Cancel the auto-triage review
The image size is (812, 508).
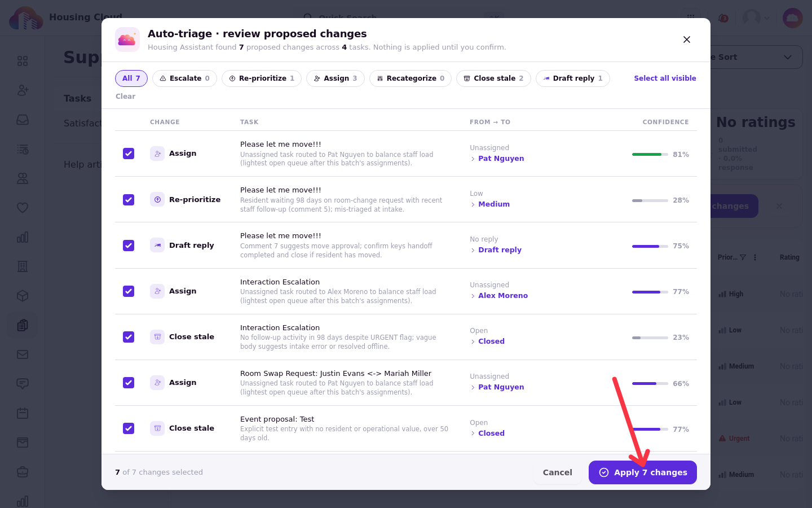pyautogui.click(x=558, y=472)
